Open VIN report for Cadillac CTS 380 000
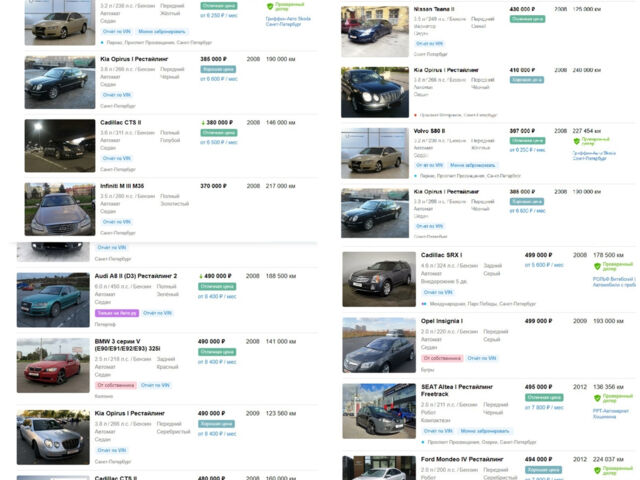 coord(117,158)
